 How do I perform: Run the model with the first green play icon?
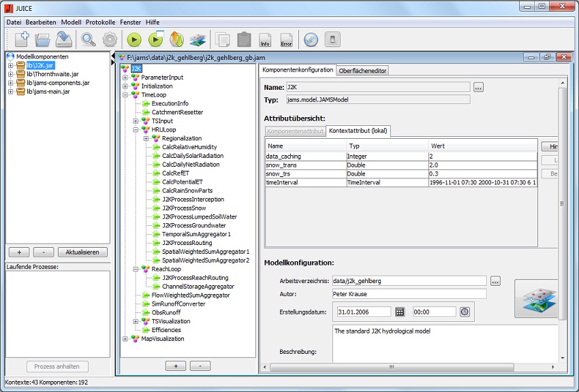pyautogui.click(x=134, y=39)
